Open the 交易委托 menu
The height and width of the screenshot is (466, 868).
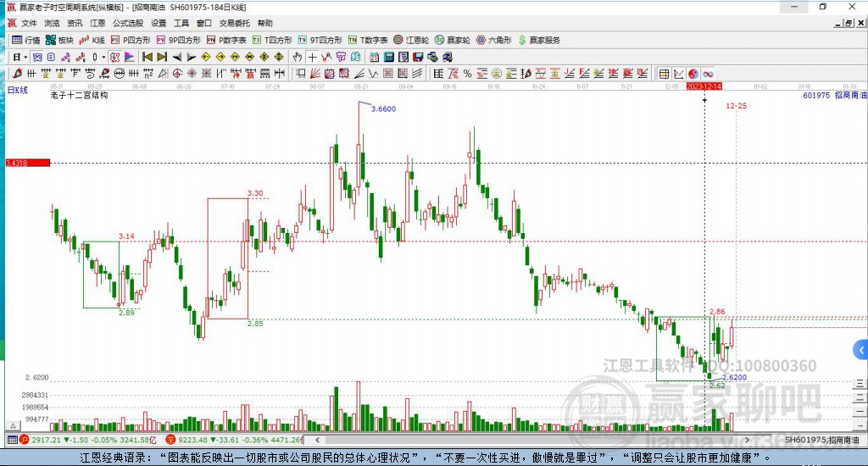235,23
